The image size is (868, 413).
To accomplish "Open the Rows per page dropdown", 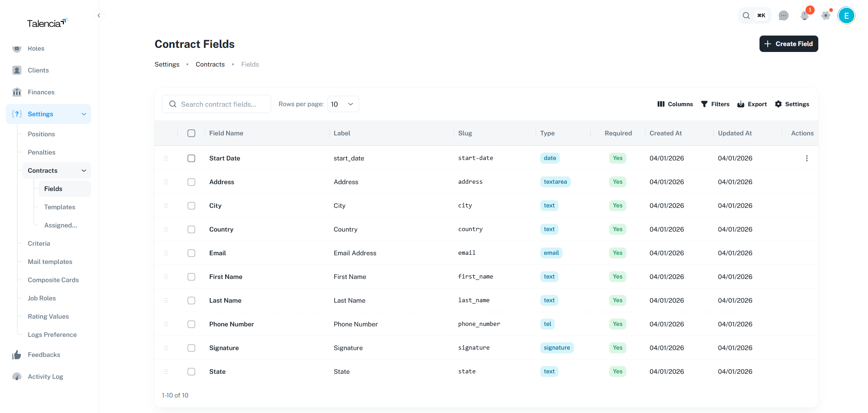I will pyautogui.click(x=343, y=104).
